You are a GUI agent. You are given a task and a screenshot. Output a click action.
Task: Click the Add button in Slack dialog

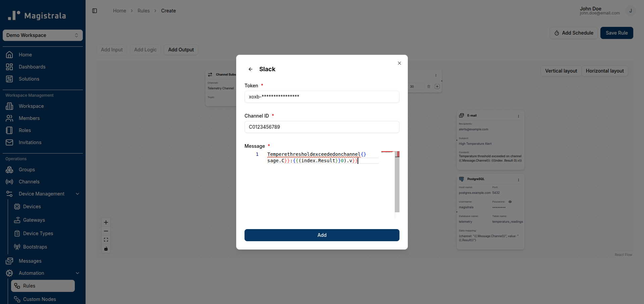(x=322, y=235)
